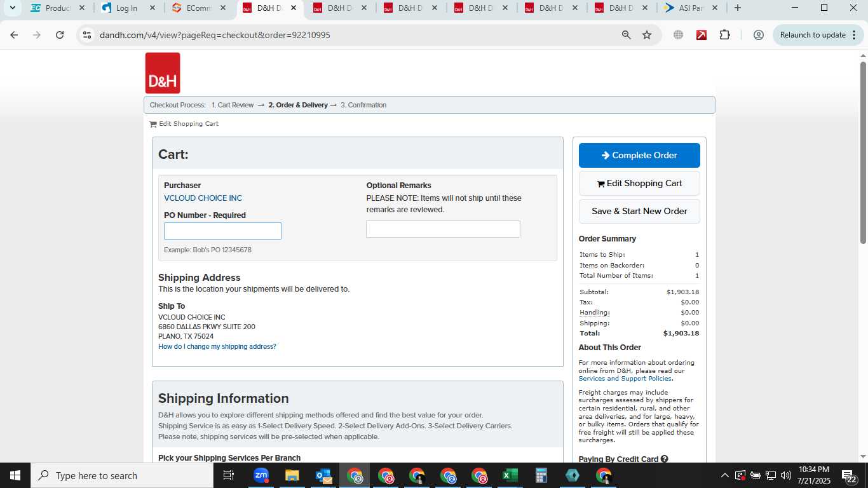Reload the current page

click(60, 35)
